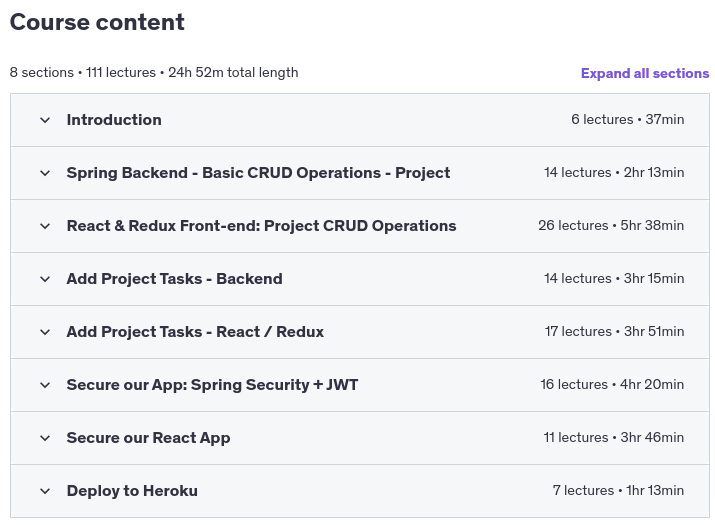The image size is (715, 525).
Task: Click the '16 lectures • 4hr 20min' text
Action: (612, 384)
